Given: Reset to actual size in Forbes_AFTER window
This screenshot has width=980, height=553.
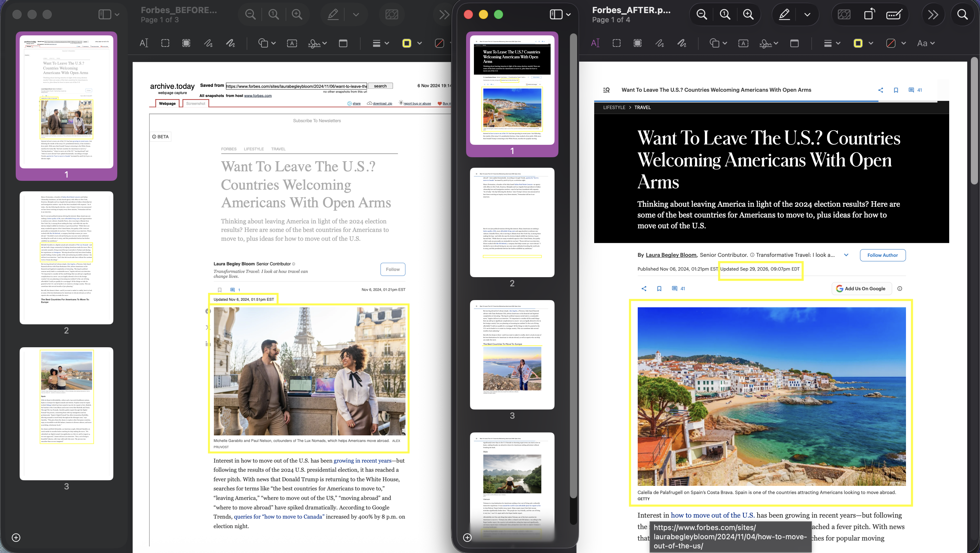Looking at the screenshot, I should [x=725, y=14].
